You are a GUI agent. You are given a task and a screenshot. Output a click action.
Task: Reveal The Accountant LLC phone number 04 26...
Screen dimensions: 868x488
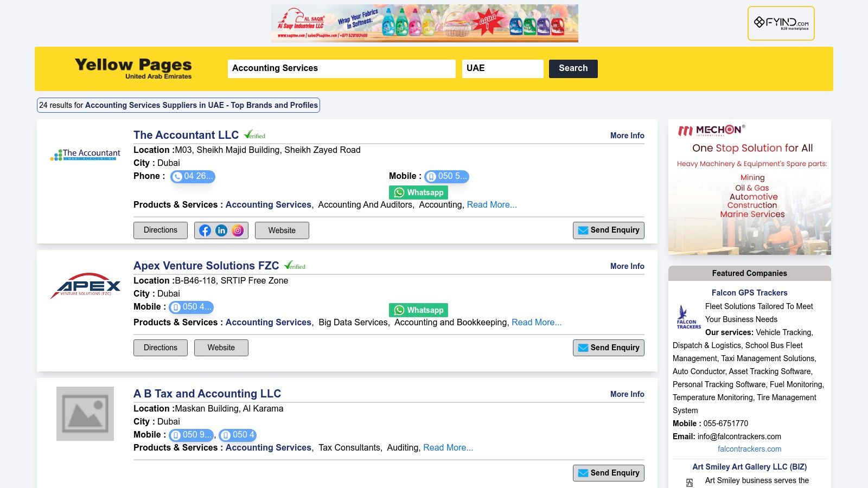[193, 176]
